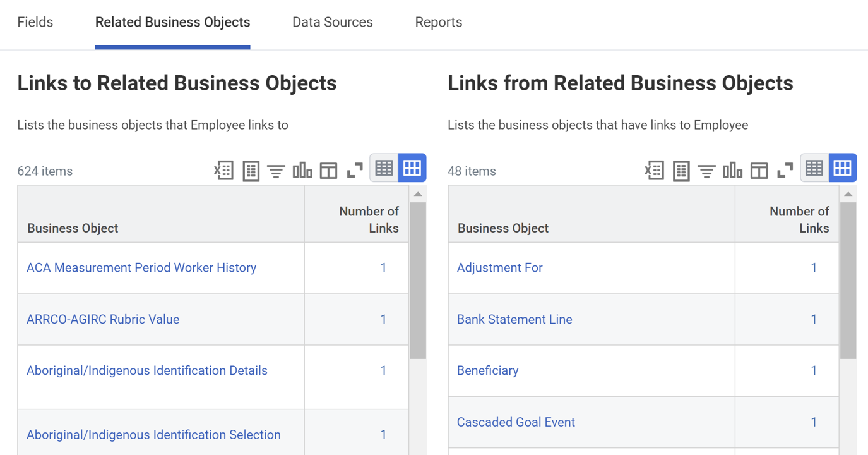Open Aboriginal/Indigenous Identification Selection link
Viewport: 868px width, 455px height.
153,435
